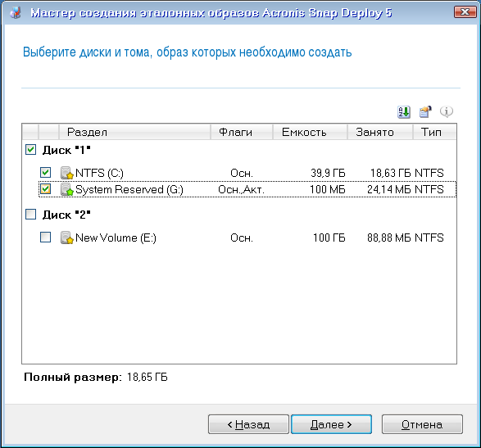This screenshot has width=481, height=448.
Task: Click the NTFS (C:) volume drive icon
Action: [67, 173]
